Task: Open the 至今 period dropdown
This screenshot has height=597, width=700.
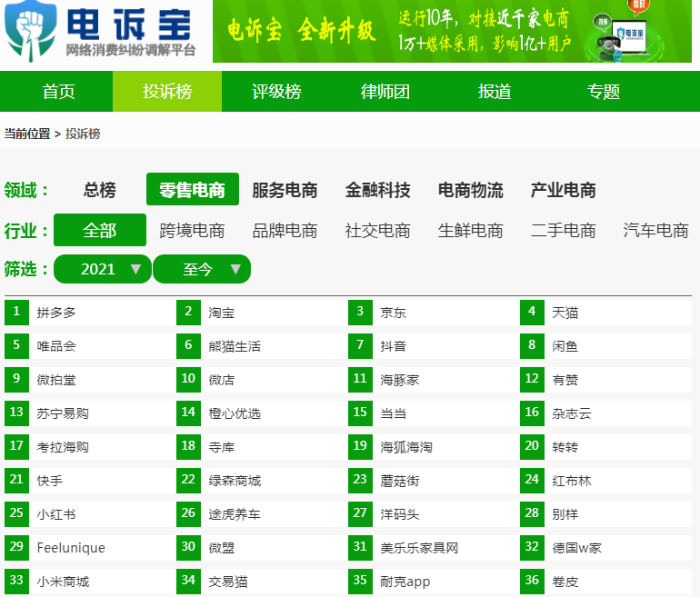Action: click(202, 269)
